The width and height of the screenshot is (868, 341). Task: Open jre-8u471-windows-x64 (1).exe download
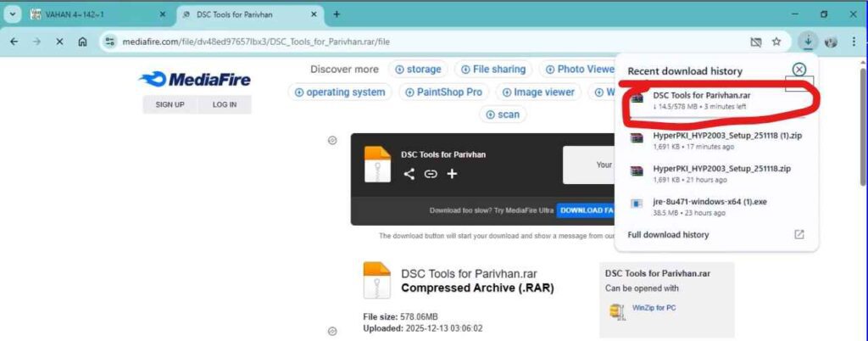pos(717,207)
